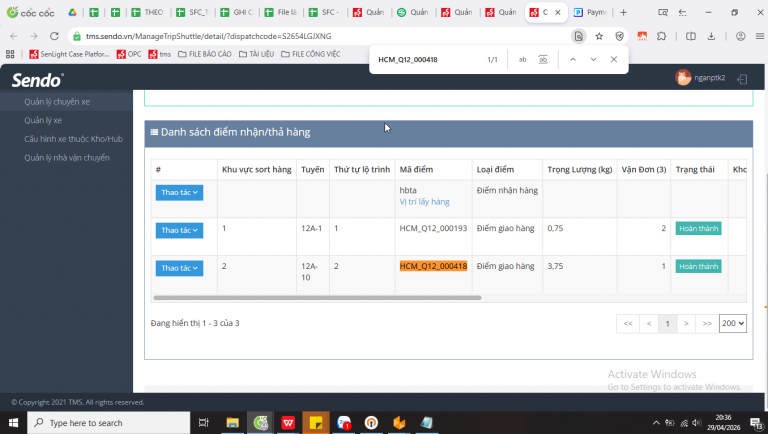Go to first page with << button
The height and width of the screenshot is (434, 768).
pos(628,323)
